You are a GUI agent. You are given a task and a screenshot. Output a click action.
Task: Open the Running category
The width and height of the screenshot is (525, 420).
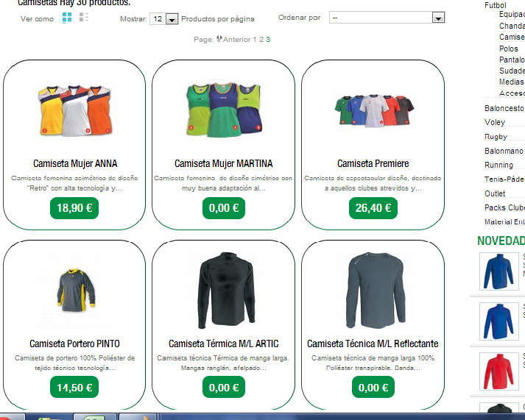[x=499, y=165]
